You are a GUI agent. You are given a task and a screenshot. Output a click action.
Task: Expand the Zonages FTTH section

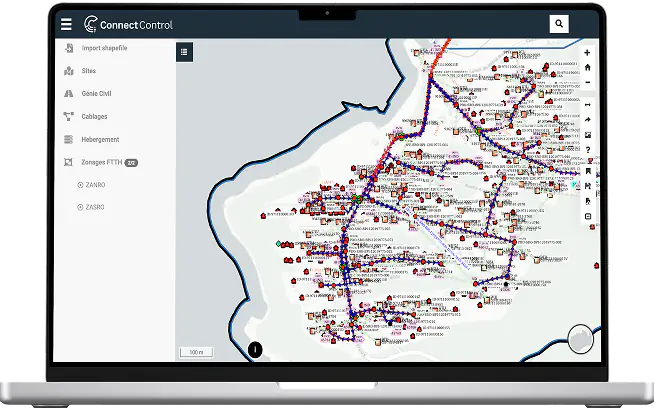pyautogui.click(x=102, y=162)
